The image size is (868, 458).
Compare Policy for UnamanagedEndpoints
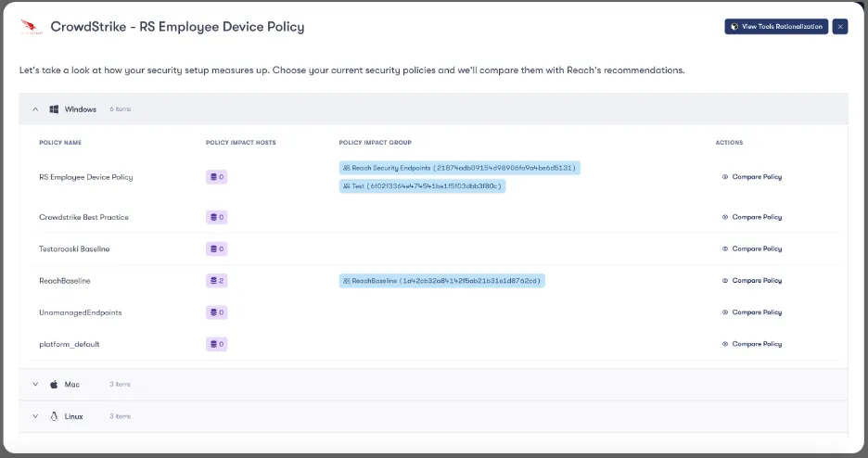752,312
